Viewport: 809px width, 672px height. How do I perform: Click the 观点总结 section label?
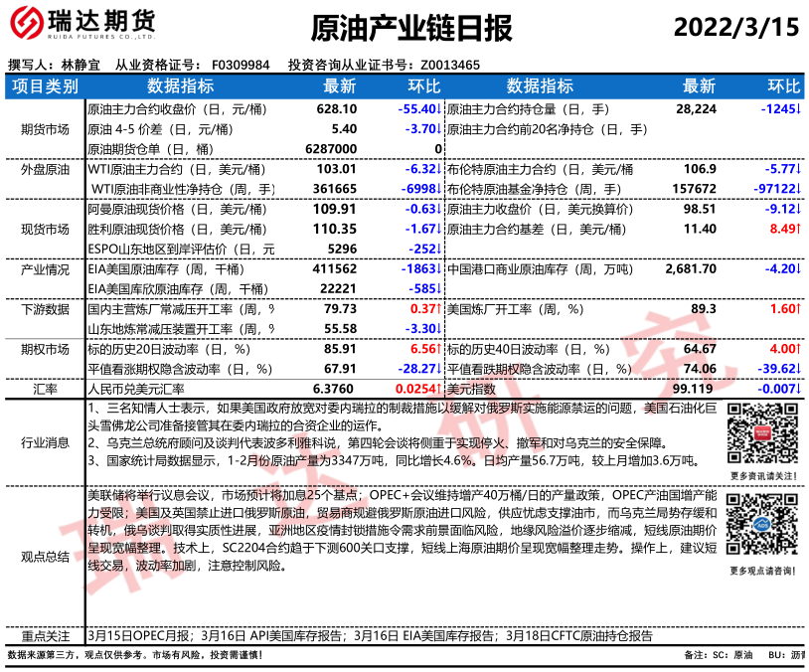click(x=45, y=557)
